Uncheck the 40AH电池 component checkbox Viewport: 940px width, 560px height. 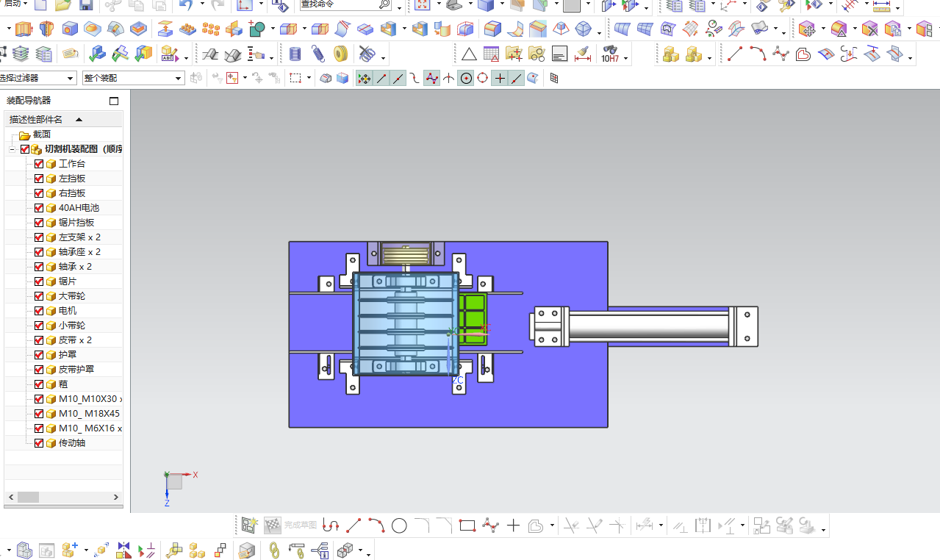(39, 208)
